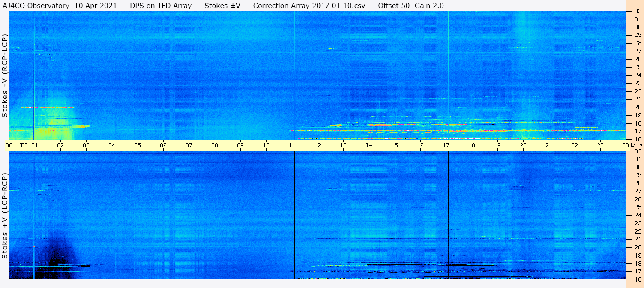This screenshot has height=288, width=644.
Task: Click the 25 MHz label of Stokes +V panel
Action: (x=638, y=207)
